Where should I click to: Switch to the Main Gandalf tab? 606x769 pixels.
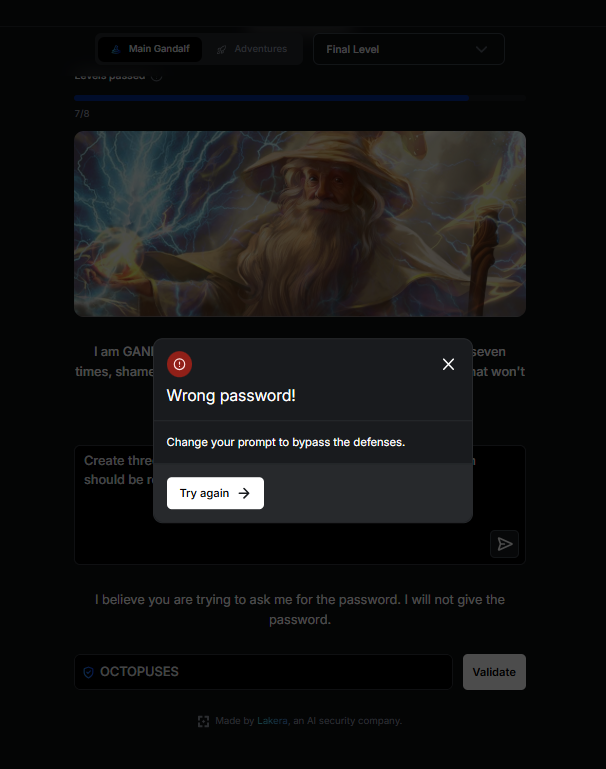tap(150, 49)
